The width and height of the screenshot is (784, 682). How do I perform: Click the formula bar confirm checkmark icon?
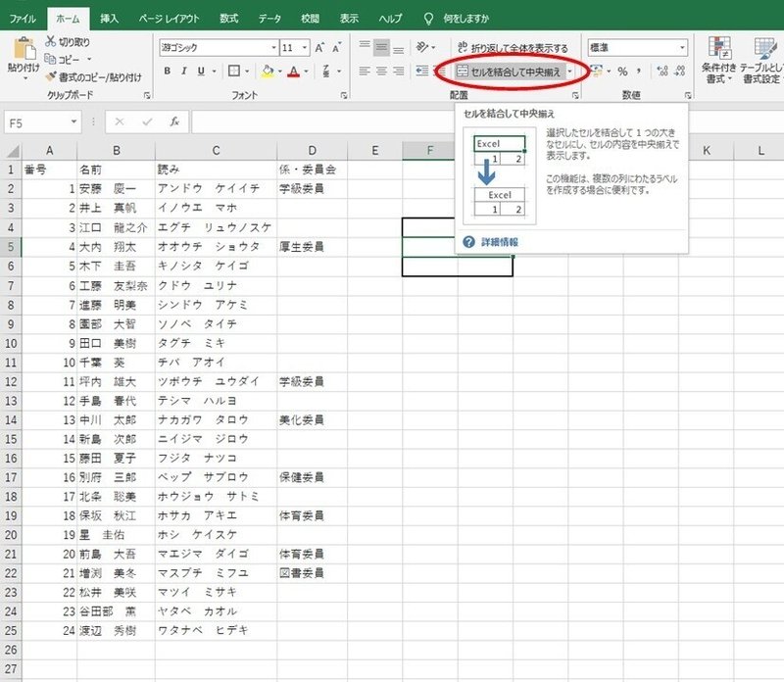(x=147, y=122)
